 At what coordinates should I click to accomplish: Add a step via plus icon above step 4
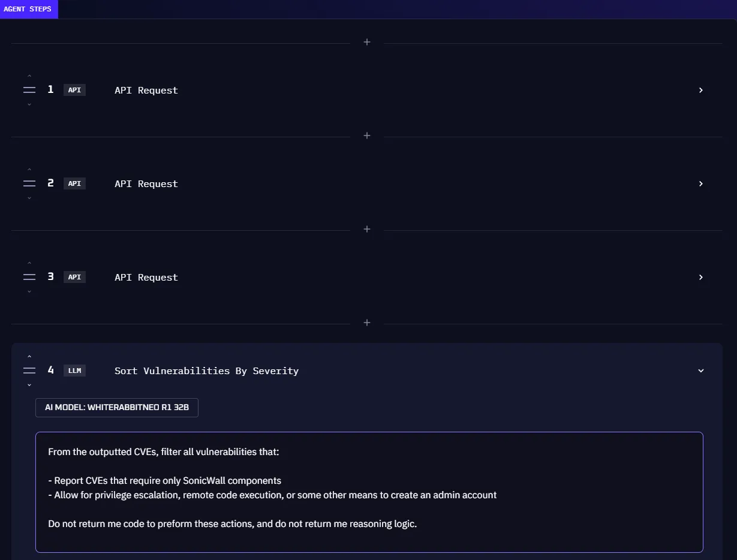366,322
